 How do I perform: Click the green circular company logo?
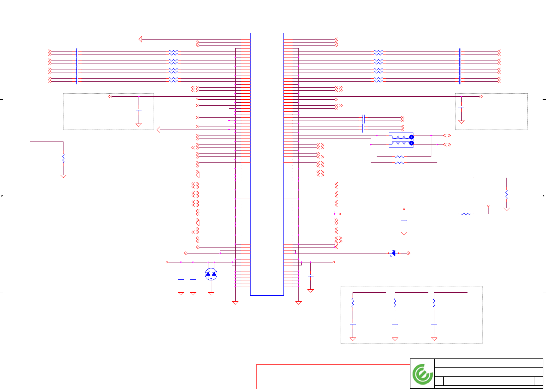click(423, 374)
